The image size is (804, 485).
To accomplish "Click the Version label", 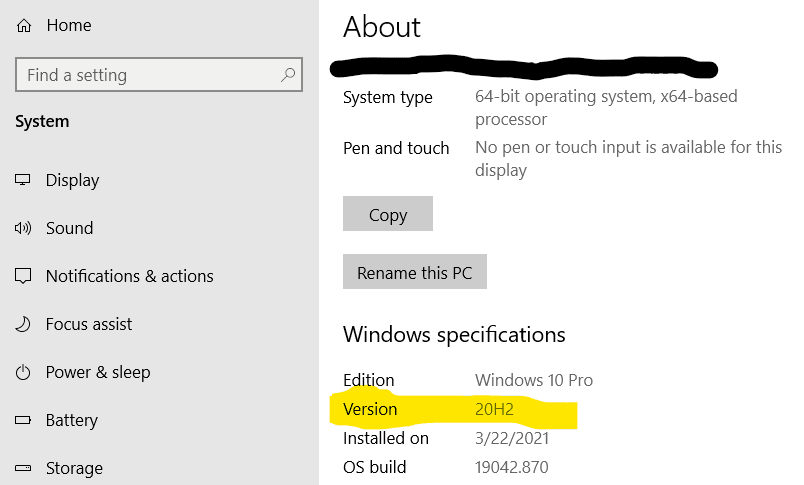I will (x=370, y=409).
